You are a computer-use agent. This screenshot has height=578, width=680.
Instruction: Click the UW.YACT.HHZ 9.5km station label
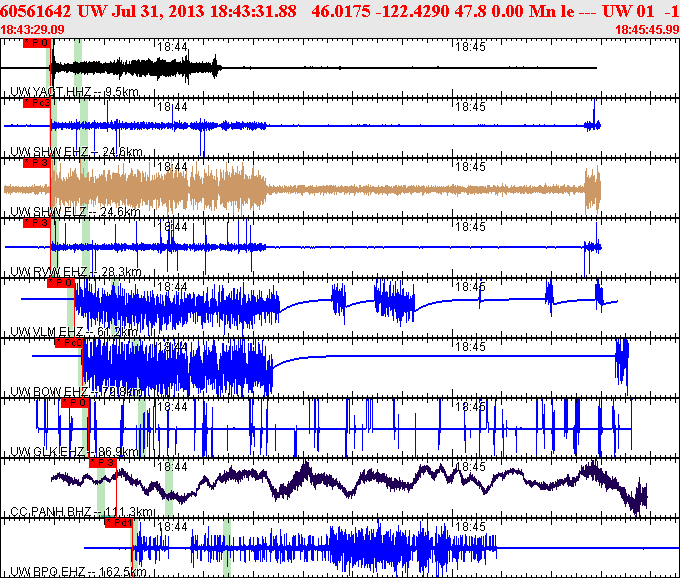coord(74,92)
